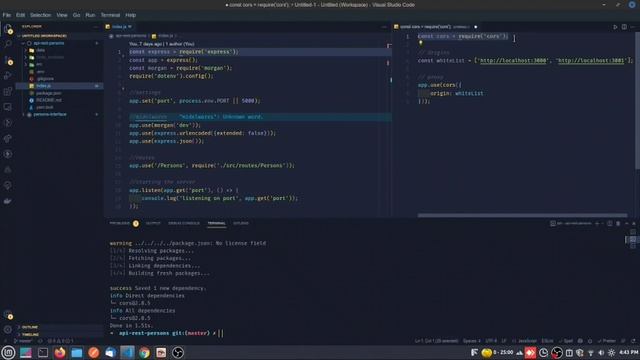This screenshot has width=640, height=360.
Task: Click the Ln/Col cursor position status item
Action: (x=436, y=341)
